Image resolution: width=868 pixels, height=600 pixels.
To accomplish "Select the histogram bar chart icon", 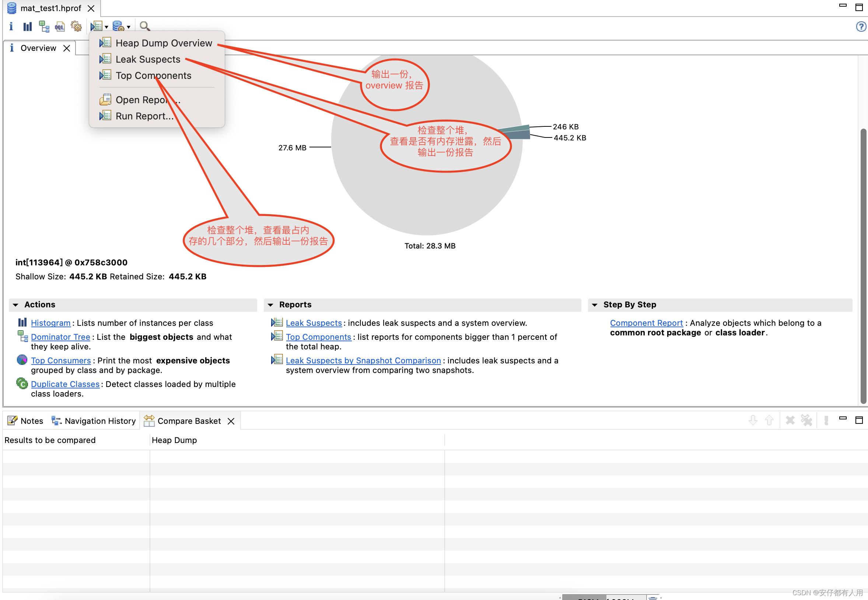I will pyautogui.click(x=28, y=27).
